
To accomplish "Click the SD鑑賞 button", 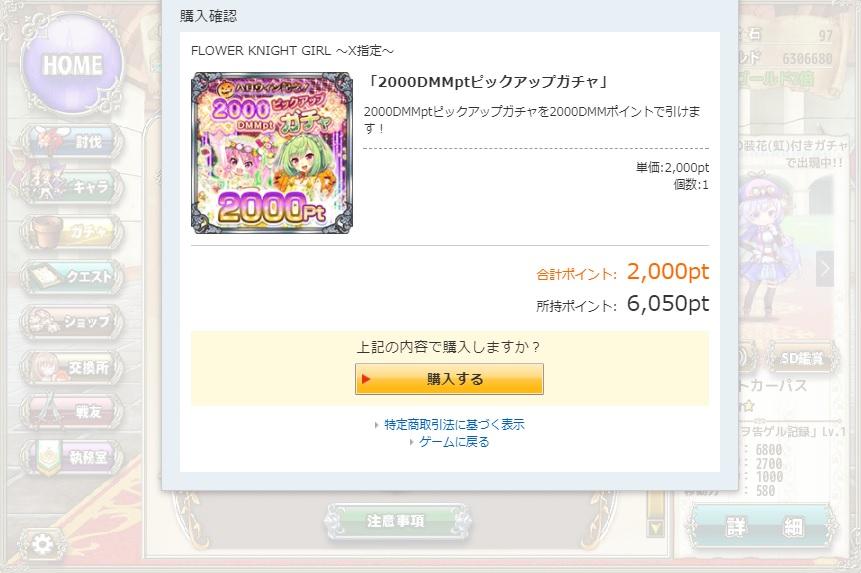I will click(x=802, y=358).
